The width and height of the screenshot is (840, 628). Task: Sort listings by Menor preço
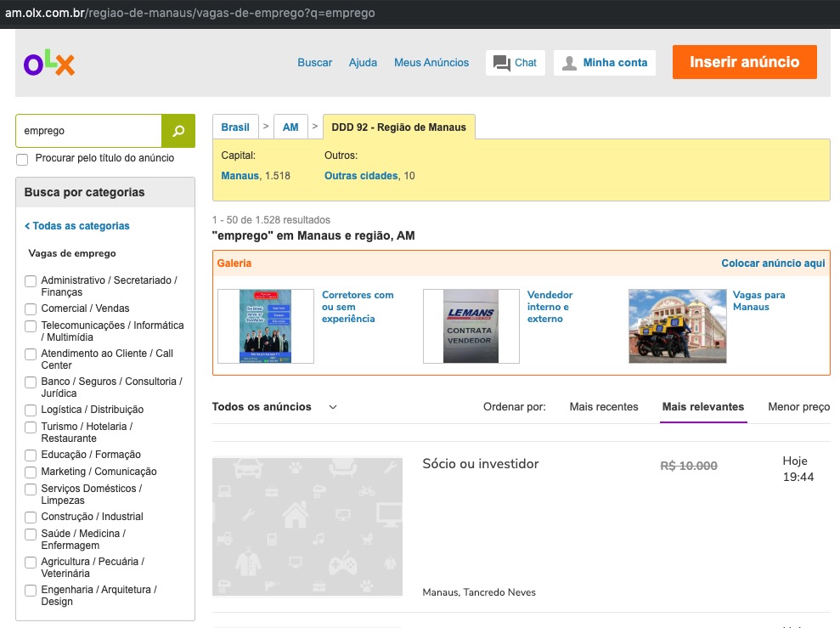point(798,407)
